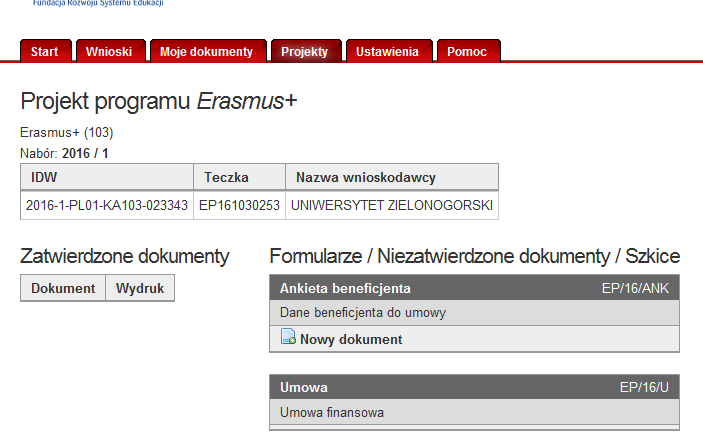
Task: Open the Pomoc tab
Action: coord(468,51)
